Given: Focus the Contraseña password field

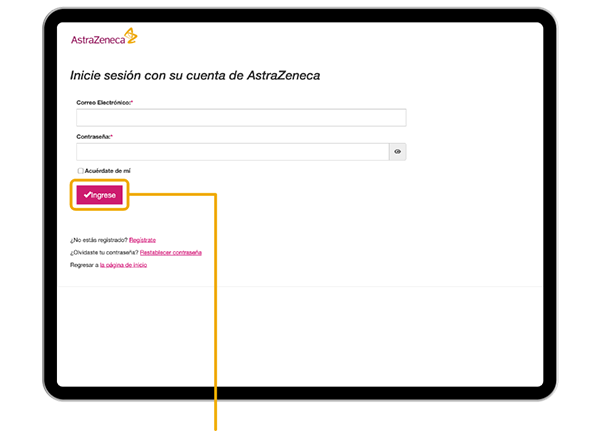Looking at the screenshot, I should pos(233,152).
